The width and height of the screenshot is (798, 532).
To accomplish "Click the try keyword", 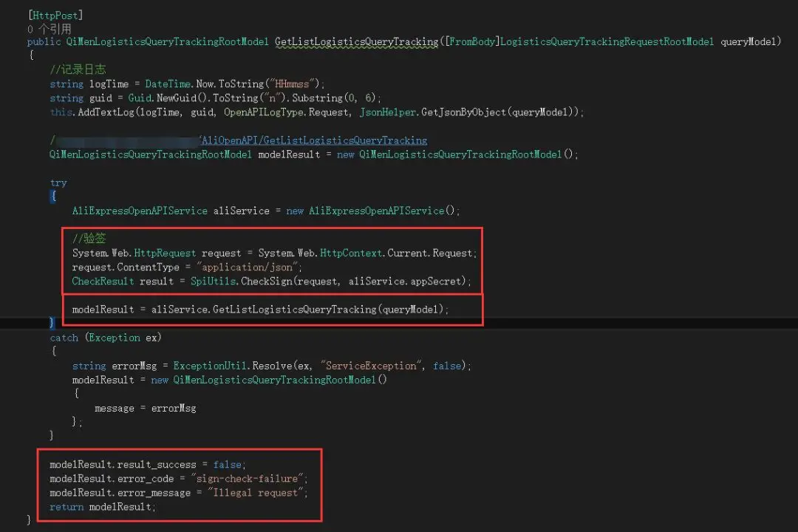I will coord(58,183).
